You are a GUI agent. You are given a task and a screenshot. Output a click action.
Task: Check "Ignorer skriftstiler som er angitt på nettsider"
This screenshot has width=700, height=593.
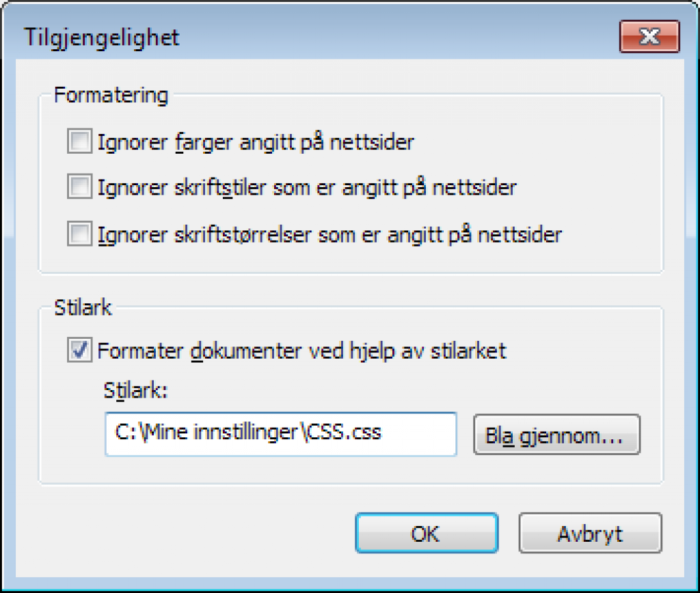pos(79,187)
